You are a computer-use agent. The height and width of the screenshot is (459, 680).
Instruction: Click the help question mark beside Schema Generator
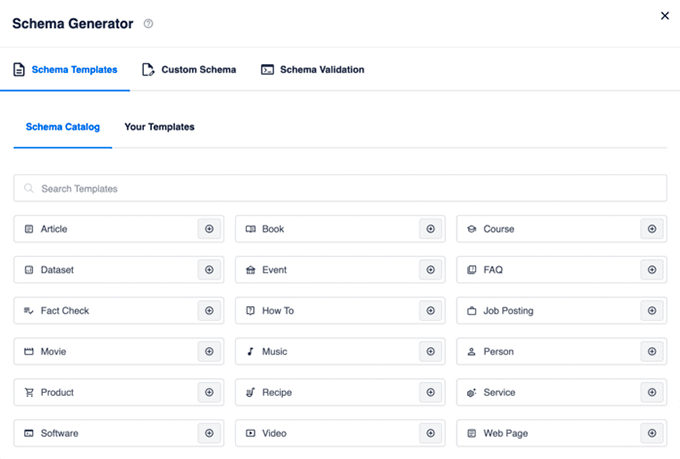click(149, 23)
